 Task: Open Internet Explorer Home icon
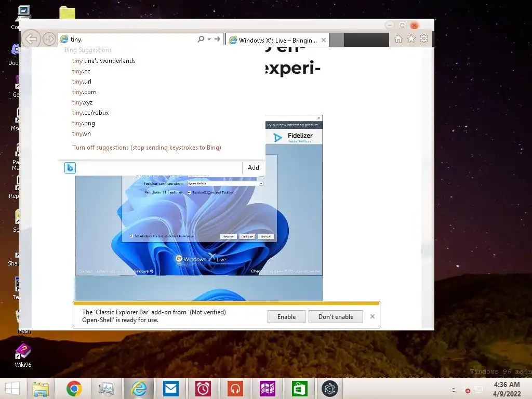click(398, 39)
